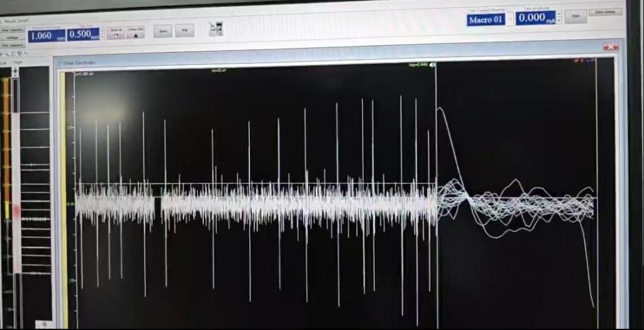The image size is (644, 330).
Task: Click the Settings button at top left
Action: pyautogui.click(x=13, y=37)
